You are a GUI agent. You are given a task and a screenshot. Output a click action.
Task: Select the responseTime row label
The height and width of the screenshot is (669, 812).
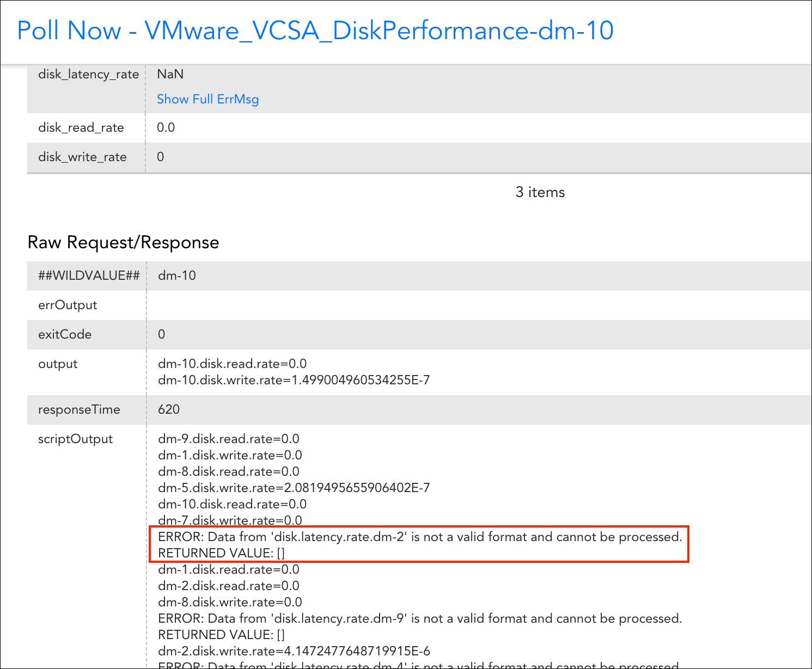(79, 409)
